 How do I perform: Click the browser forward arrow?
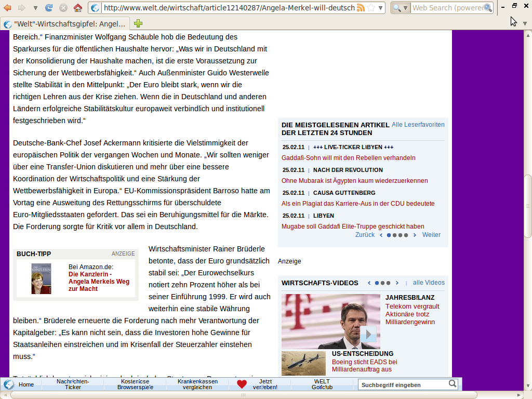[x=21, y=7]
